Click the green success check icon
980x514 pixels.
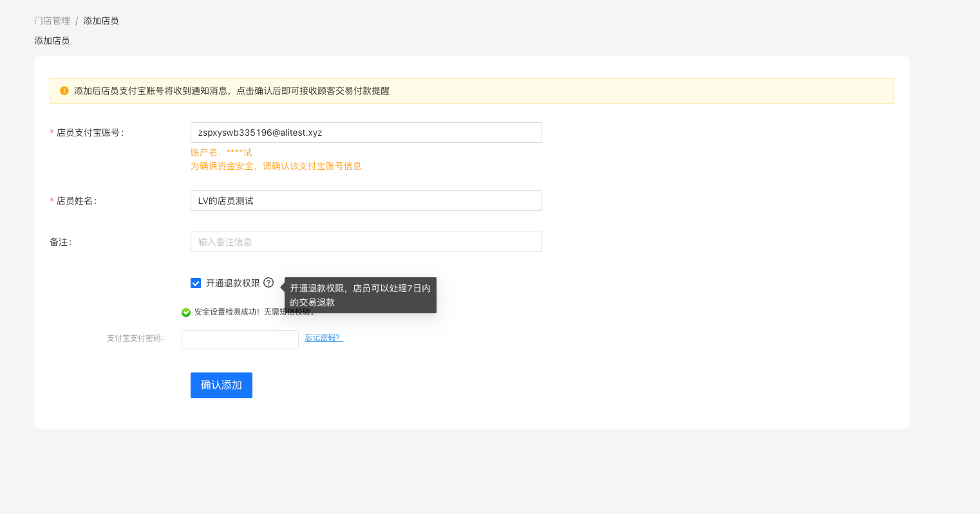coord(186,312)
